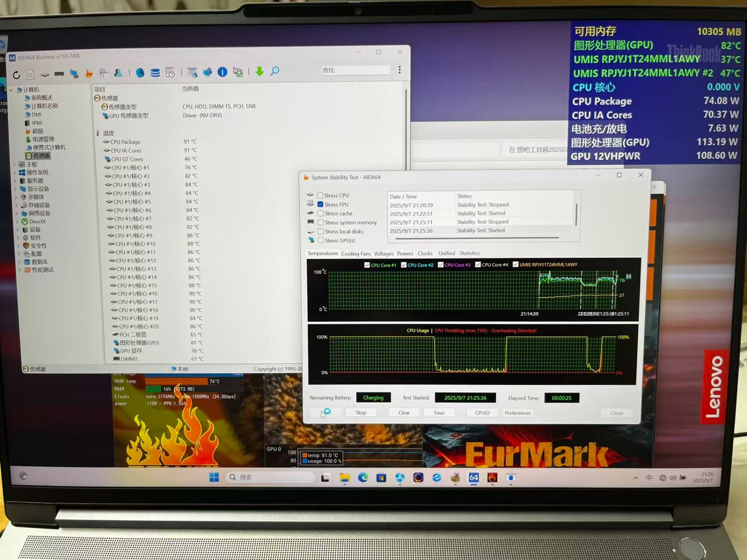Open the flame System Stability Test icon
The height and width of the screenshot is (560, 747).
pos(89,73)
